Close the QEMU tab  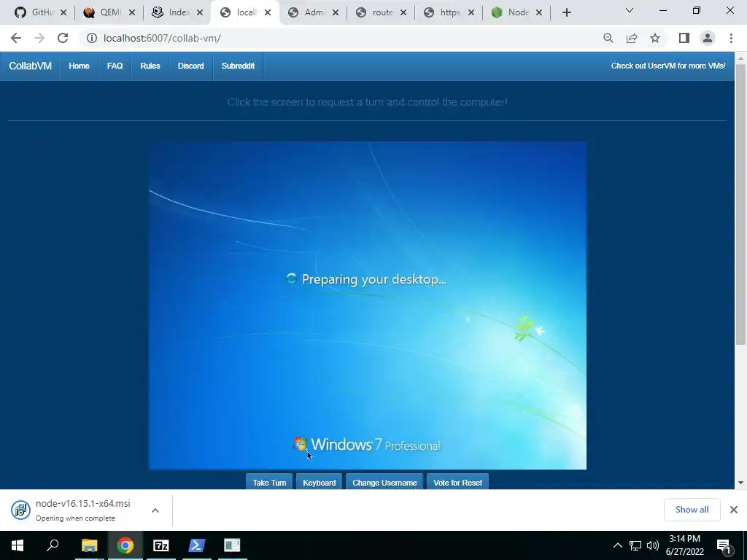tap(132, 13)
